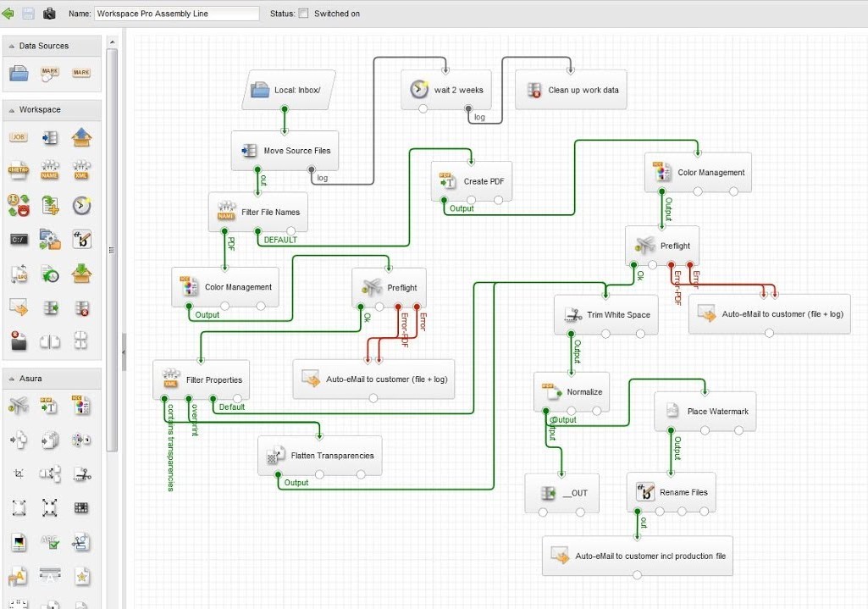Choose the green download box palette icon
The width and height of the screenshot is (868, 609).
pyautogui.click(x=81, y=273)
